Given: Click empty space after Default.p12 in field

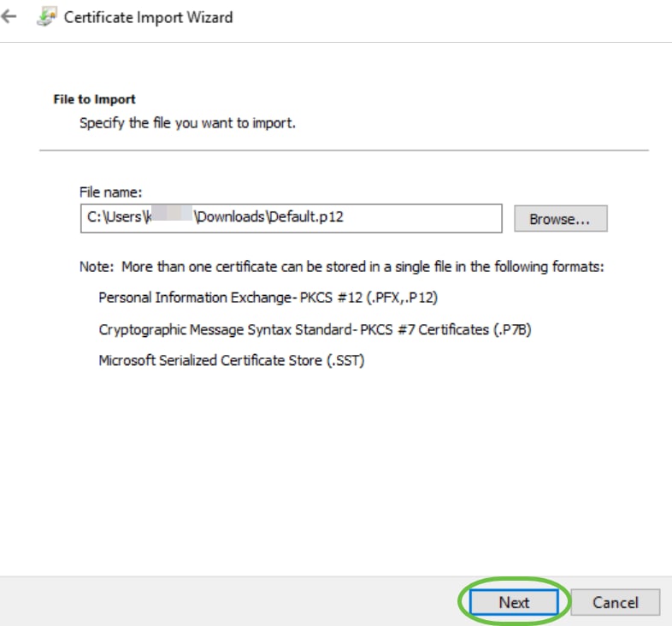Looking at the screenshot, I should (x=422, y=218).
